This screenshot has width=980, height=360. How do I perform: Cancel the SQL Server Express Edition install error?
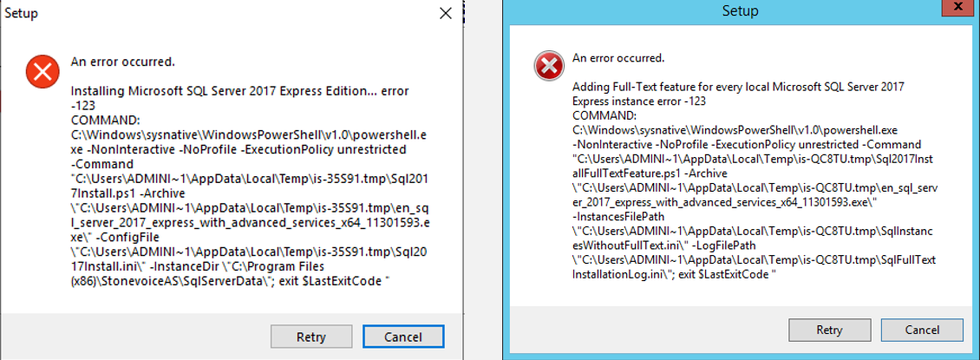403,337
